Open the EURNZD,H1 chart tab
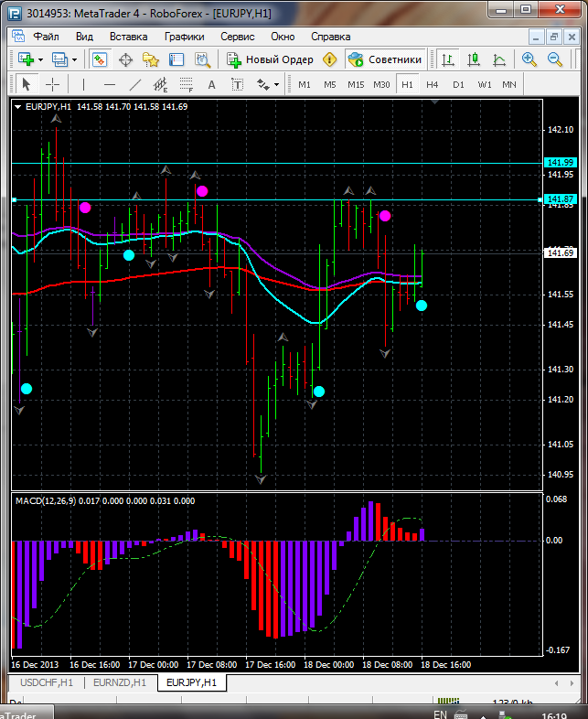 click(x=120, y=682)
